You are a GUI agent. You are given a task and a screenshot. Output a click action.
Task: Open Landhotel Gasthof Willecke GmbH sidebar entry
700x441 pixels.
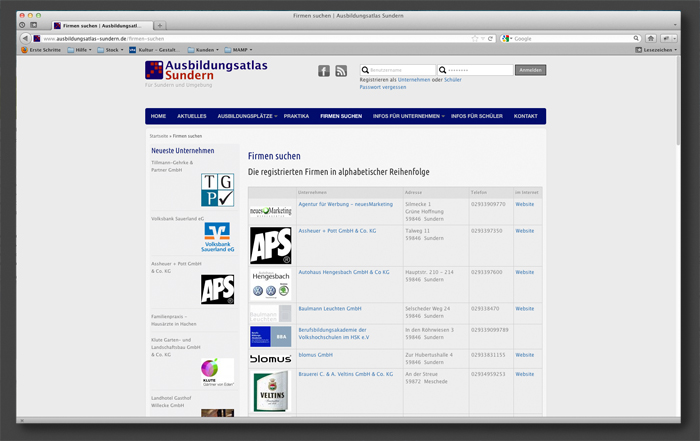(x=171, y=402)
